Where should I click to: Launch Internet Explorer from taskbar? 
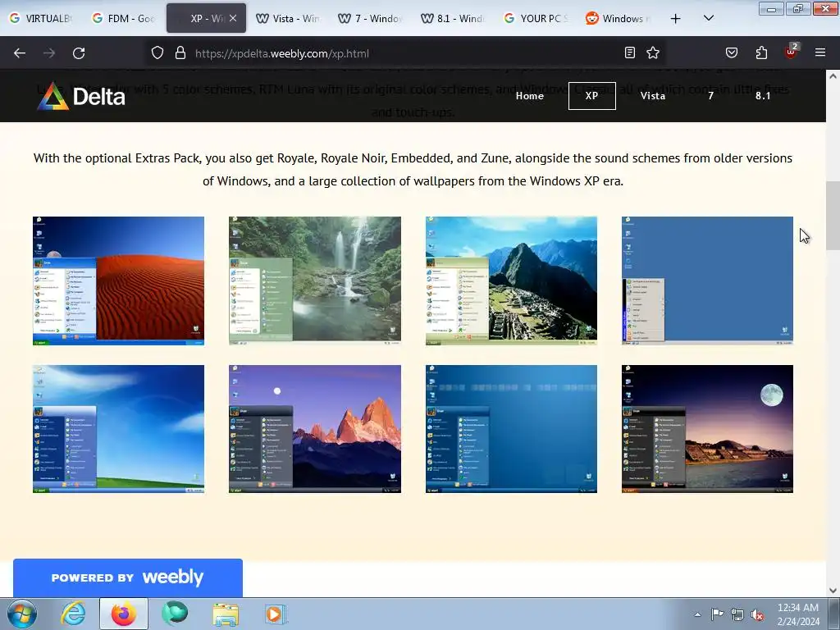click(x=73, y=614)
